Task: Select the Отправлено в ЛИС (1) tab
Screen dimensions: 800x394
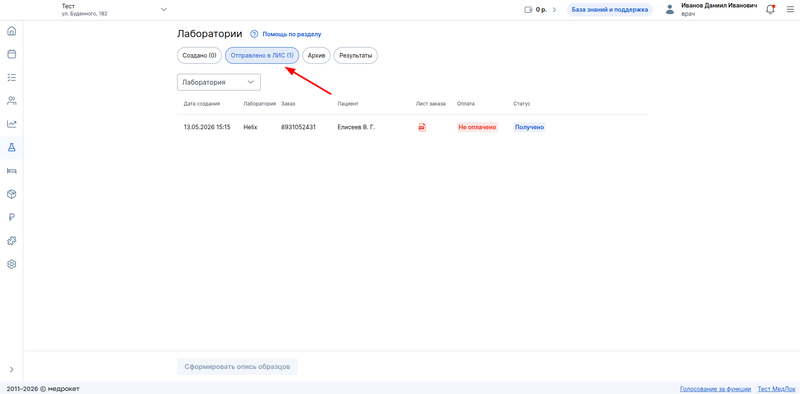Action: coord(262,55)
